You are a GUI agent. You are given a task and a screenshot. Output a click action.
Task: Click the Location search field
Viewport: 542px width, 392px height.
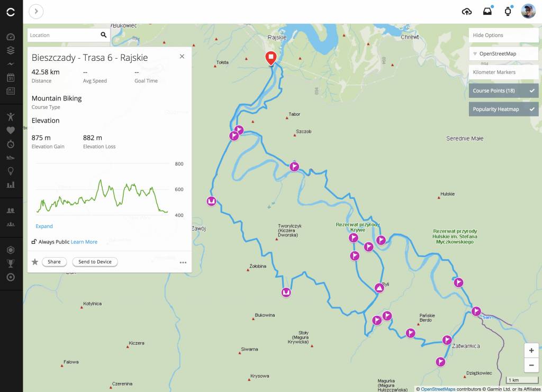62,35
